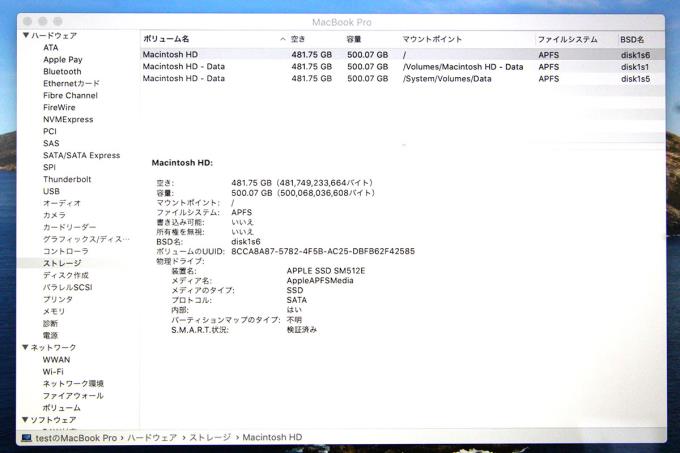Viewport: 680px width, 453px height.
Task: Select 電源 in the sidebar
Action: click(50, 335)
